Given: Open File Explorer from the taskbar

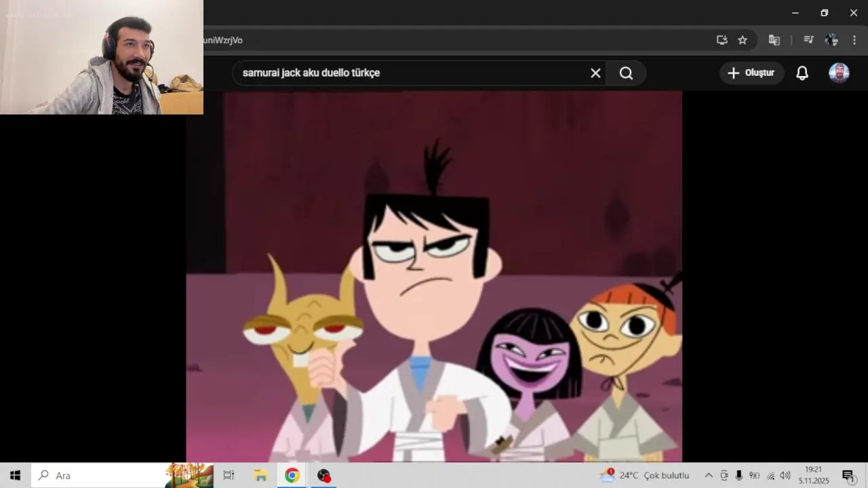Looking at the screenshot, I should coord(261,475).
